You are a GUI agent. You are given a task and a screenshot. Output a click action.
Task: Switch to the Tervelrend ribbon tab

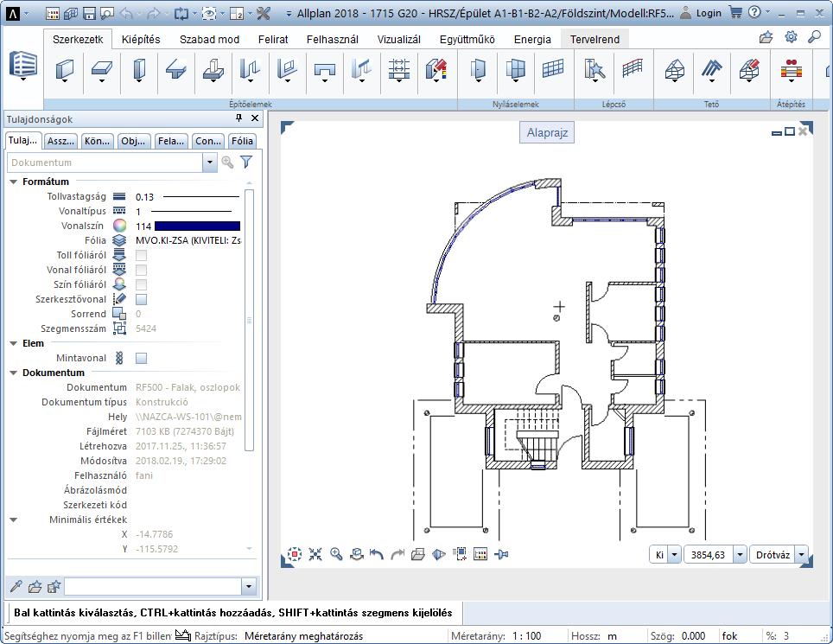point(595,39)
